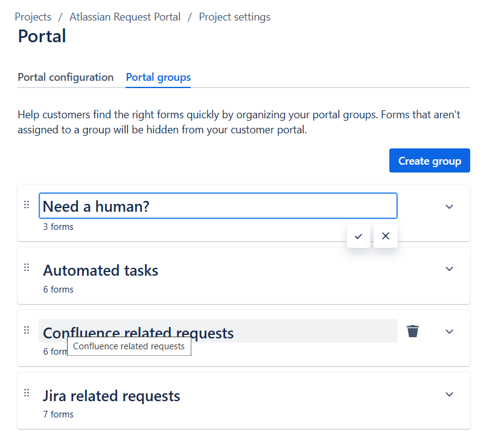Screen dimensions: 504x447
Task: Edit the Automated tasks group title
Action: (x=101, y=270)
